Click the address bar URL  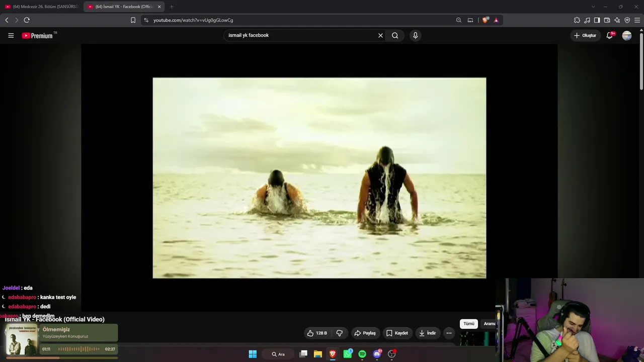click(x=193, y=20)
